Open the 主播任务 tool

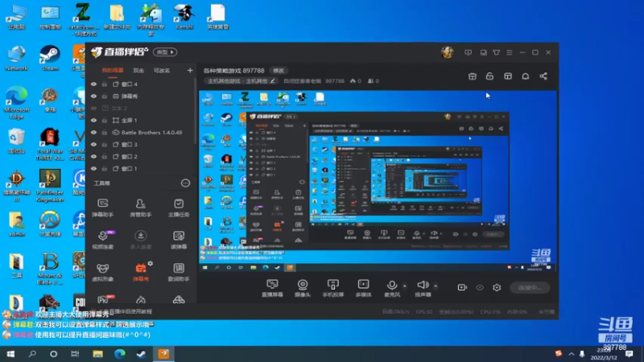(x=179, y=208)
